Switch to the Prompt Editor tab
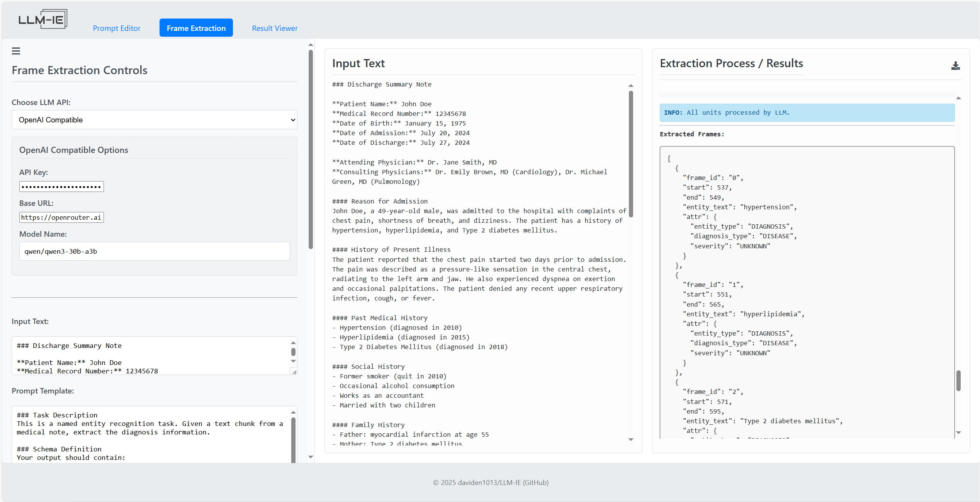 point(117,28)
